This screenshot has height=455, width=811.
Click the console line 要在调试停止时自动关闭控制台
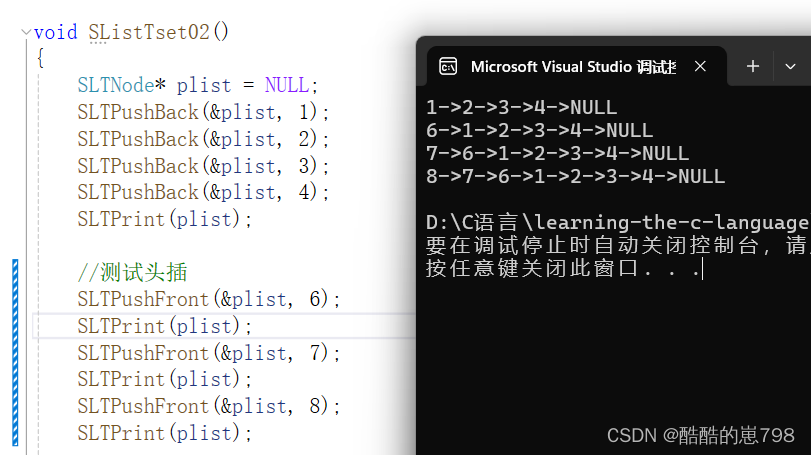618,246
